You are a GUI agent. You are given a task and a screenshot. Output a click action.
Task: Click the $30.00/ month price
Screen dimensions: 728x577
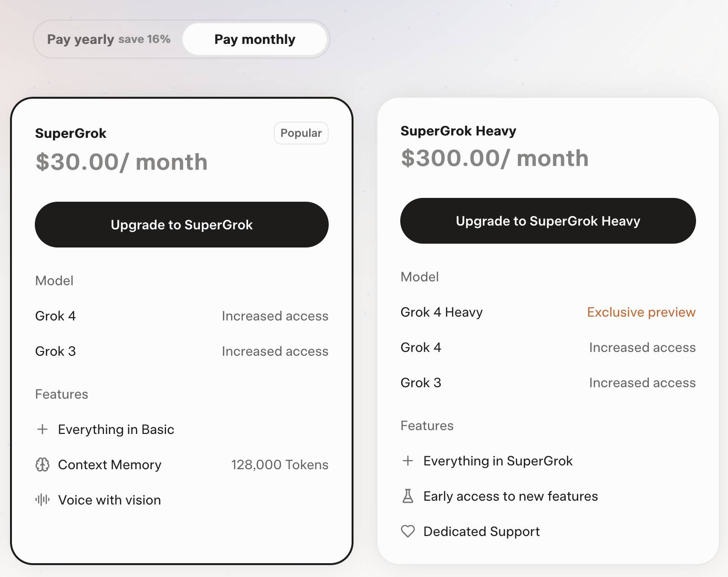coord(122,162)
